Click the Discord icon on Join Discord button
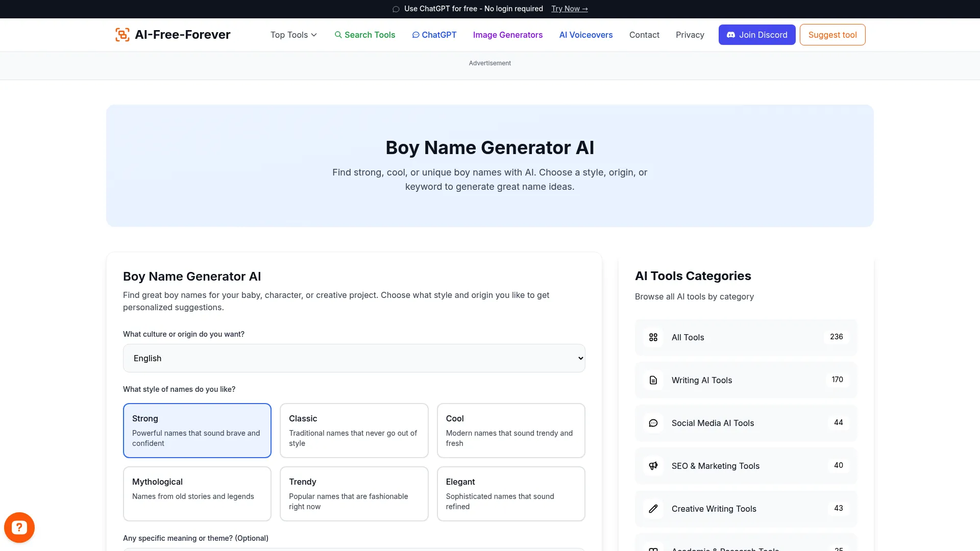Image resolution: width=980 pixels, height=551 pixels. [x=732, y=35]
